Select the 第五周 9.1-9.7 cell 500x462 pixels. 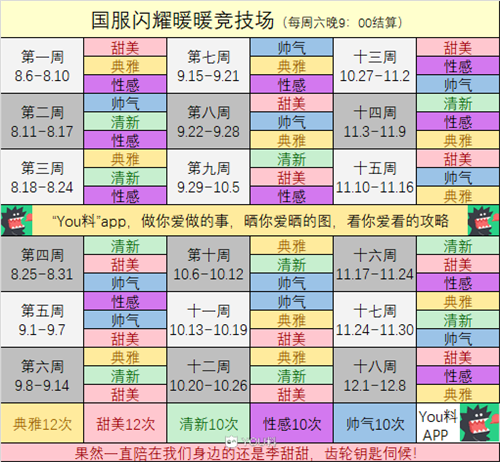(42, 319)
